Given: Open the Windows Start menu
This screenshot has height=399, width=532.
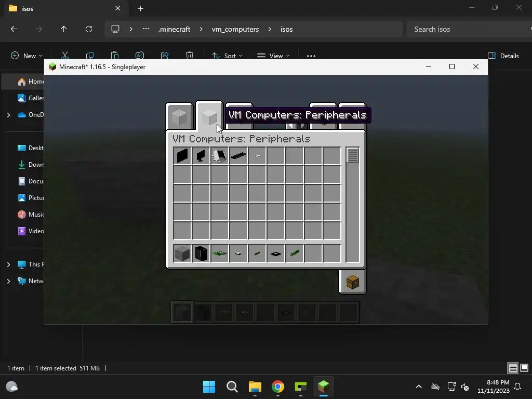Looking at the screenshot, I should (209, 387).
